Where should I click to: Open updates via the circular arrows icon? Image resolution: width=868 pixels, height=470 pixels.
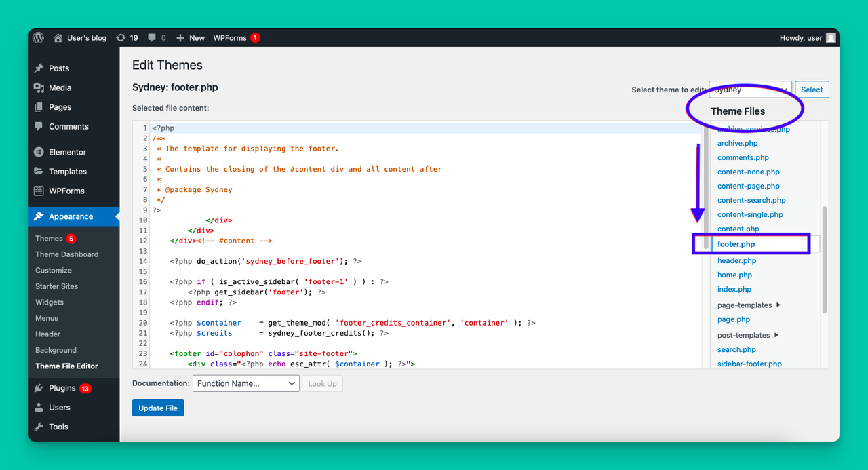(x=121, y=38)
